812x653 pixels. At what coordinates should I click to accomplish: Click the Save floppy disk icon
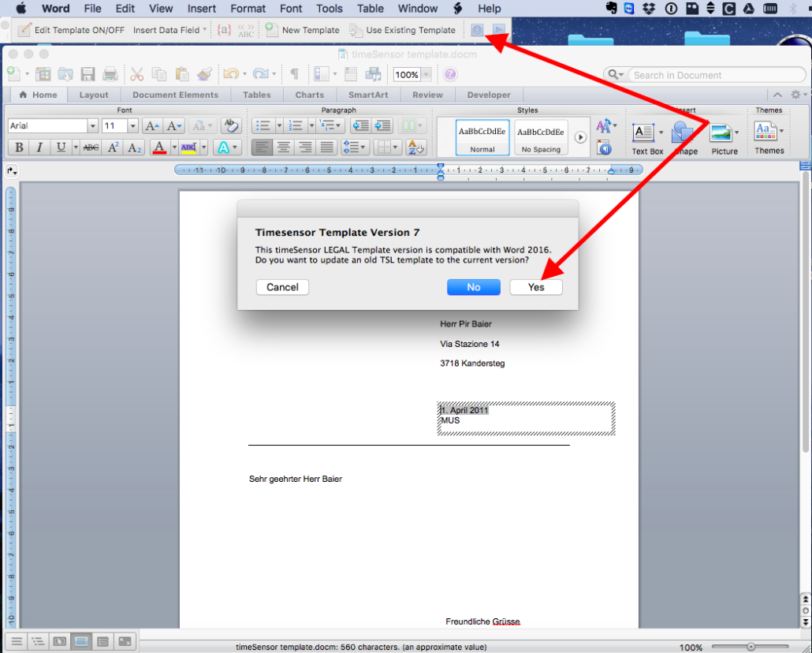click(88, 75)
